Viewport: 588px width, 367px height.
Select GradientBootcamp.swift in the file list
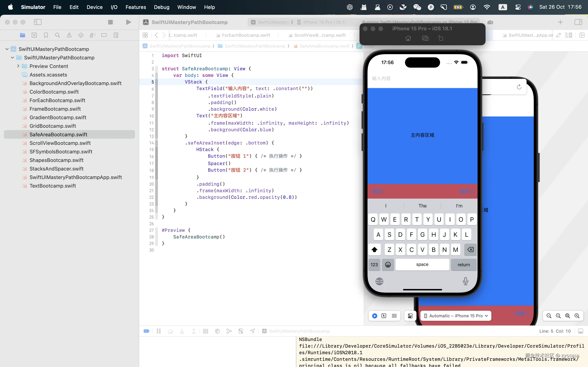[58, 117]
